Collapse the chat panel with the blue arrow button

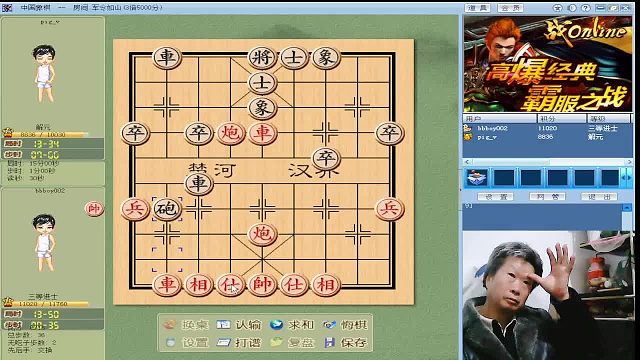(x=627, y=207)
